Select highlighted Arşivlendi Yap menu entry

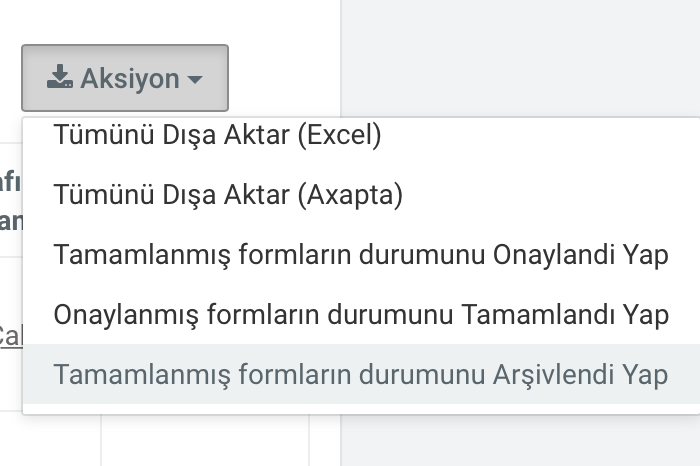[361, 374]
